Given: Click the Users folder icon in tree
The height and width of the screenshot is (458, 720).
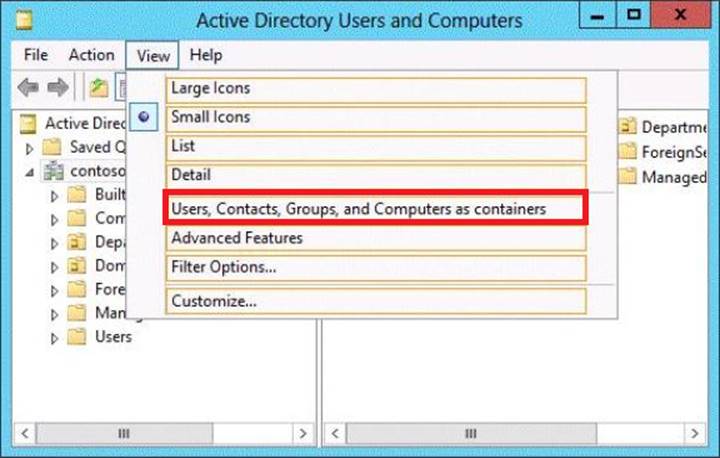Looking at the screenshot, I should (77, 337).
